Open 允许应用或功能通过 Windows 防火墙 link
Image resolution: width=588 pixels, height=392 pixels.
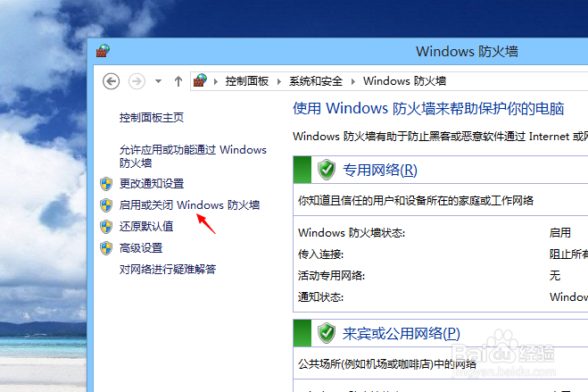(x=193, y=156)
